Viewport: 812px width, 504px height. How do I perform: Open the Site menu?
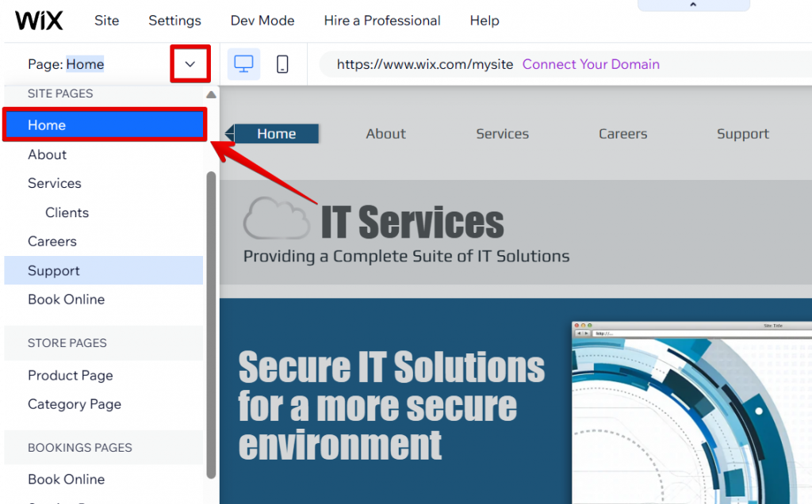tap(106, 21)
